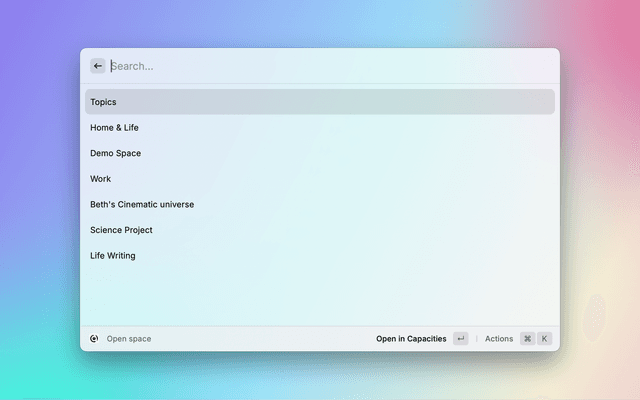
Task: Click the desktop wallpaper left of the window
Action: pyautogui.click(x=40, y=200)
